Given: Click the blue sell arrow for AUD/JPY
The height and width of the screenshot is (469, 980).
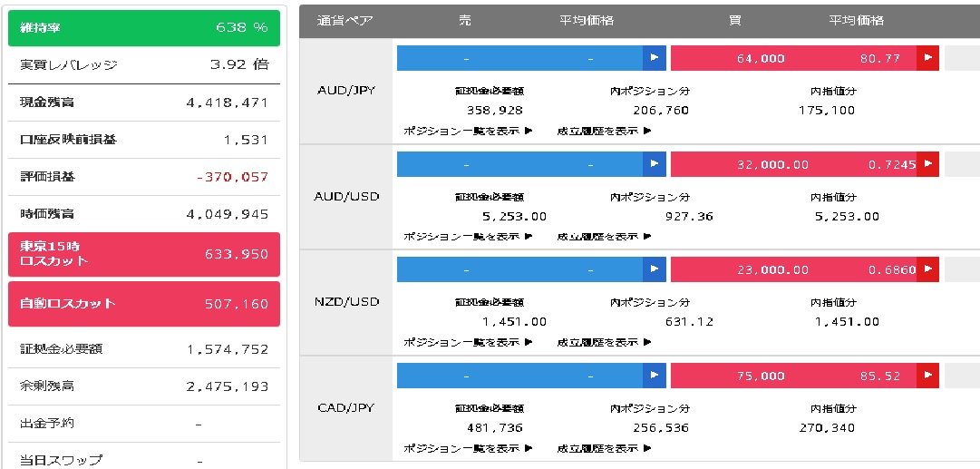Looking at the screenshot, I should point(655,58).
